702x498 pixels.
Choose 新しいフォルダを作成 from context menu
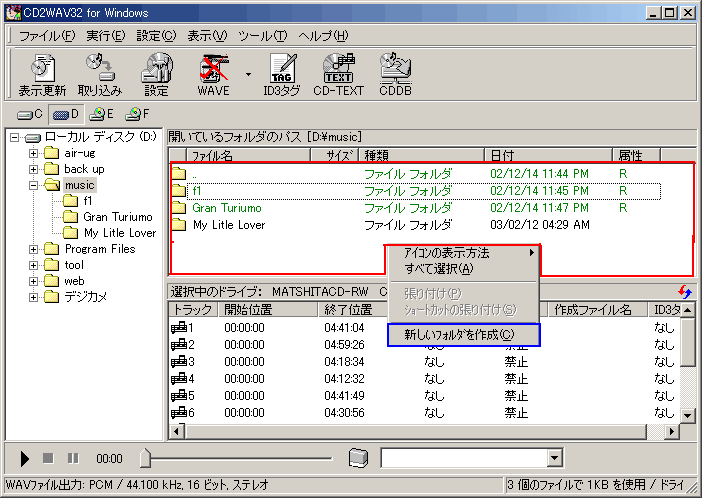pos(462,335)
